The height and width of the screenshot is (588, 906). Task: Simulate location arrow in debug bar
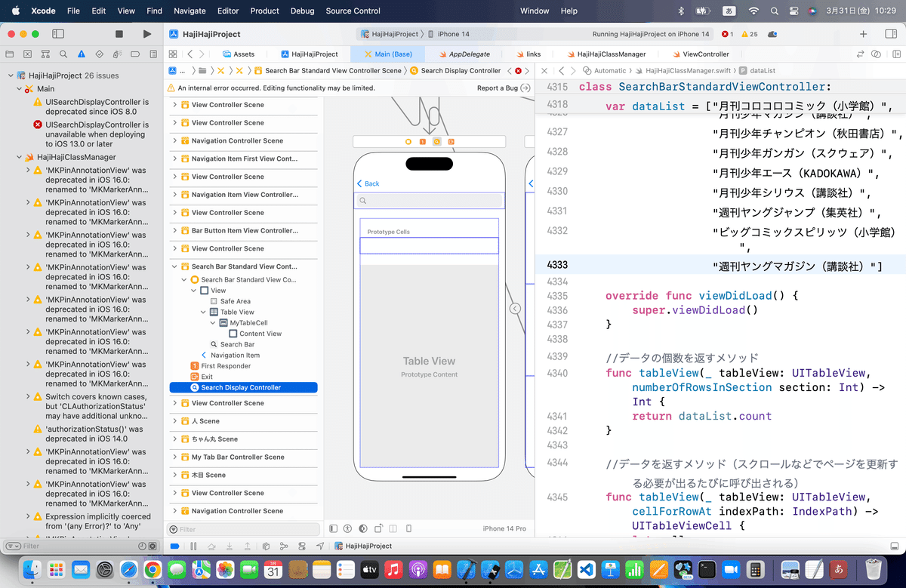click(x=320, y=546)
